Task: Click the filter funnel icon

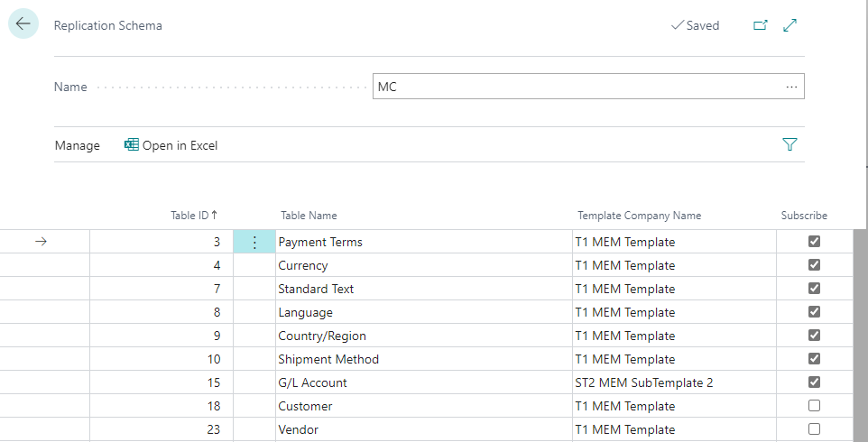Action: point(790,144)
